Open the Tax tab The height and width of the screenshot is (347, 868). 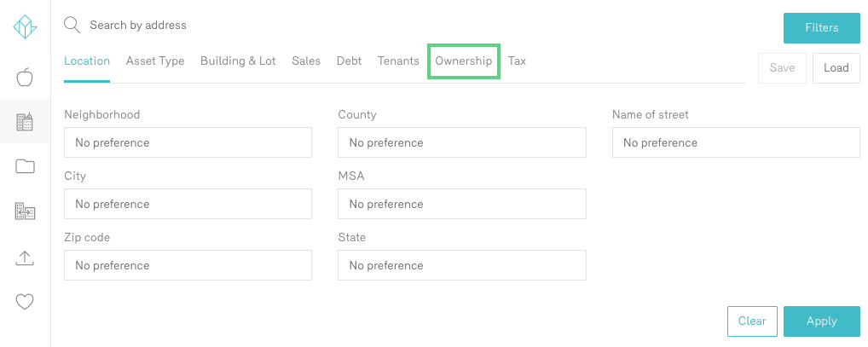tap(517, 61)
